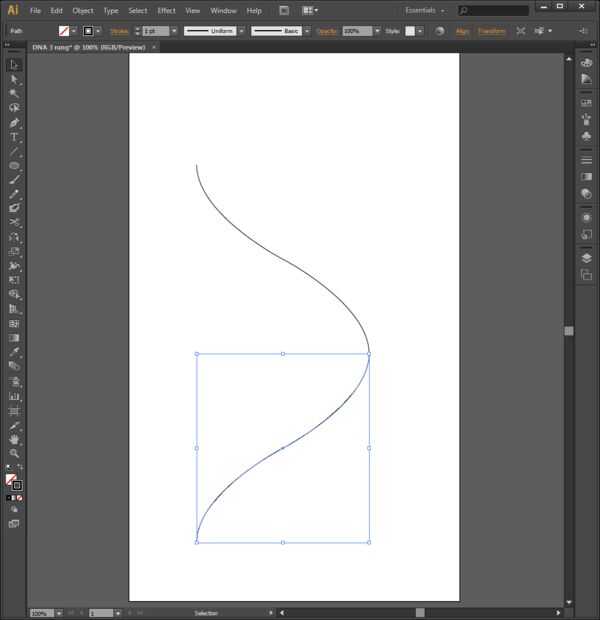Open the Object menu
The height and width of the screenshot is (620, 600).
(x=83, y=11)
